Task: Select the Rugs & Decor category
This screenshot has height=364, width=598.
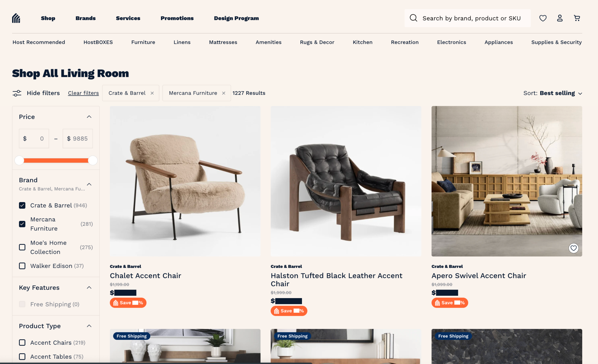Action: [x=317, y=42]
